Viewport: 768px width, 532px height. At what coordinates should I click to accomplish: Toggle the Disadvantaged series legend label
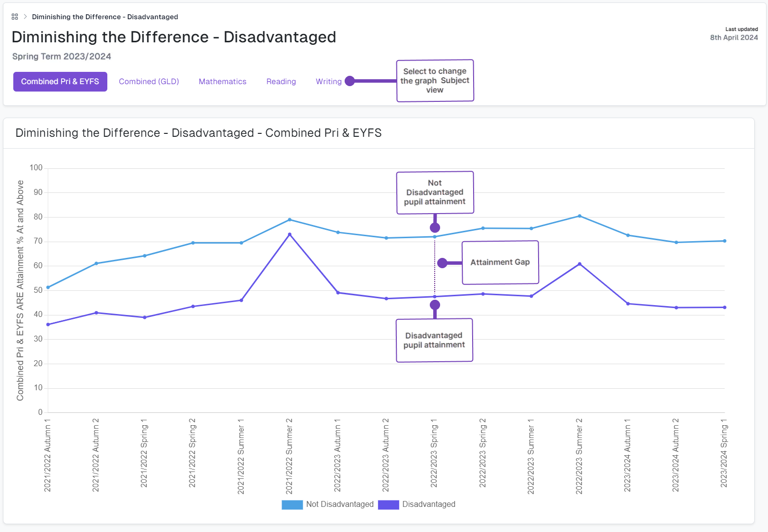(x=428, y=504)
